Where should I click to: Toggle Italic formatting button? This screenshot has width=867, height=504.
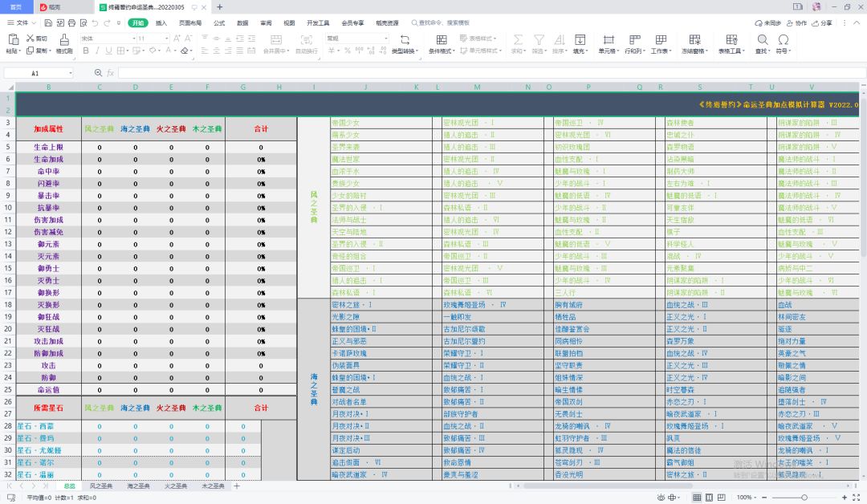tap(96, 51)
